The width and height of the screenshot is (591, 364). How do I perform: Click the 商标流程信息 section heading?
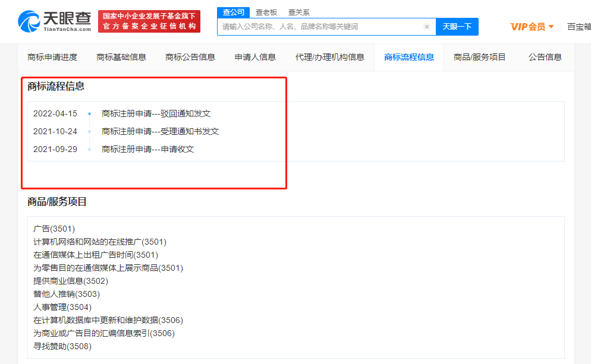56,86
